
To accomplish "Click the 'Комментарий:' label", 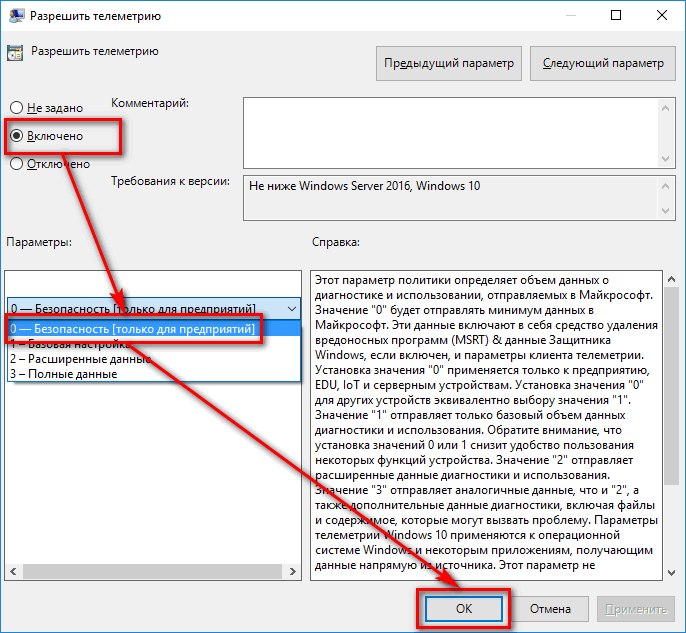I will point(150,103).
